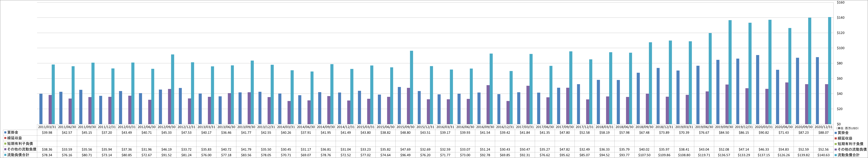
Task: Select the teal 流動負債合計 bar for 2020/12/31
Action: [x=830, y=71]
